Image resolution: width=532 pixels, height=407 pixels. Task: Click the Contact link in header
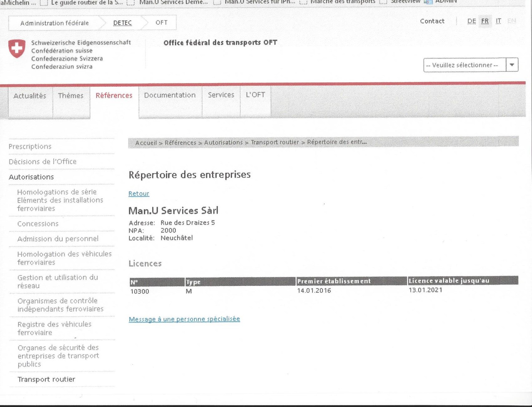432,21
